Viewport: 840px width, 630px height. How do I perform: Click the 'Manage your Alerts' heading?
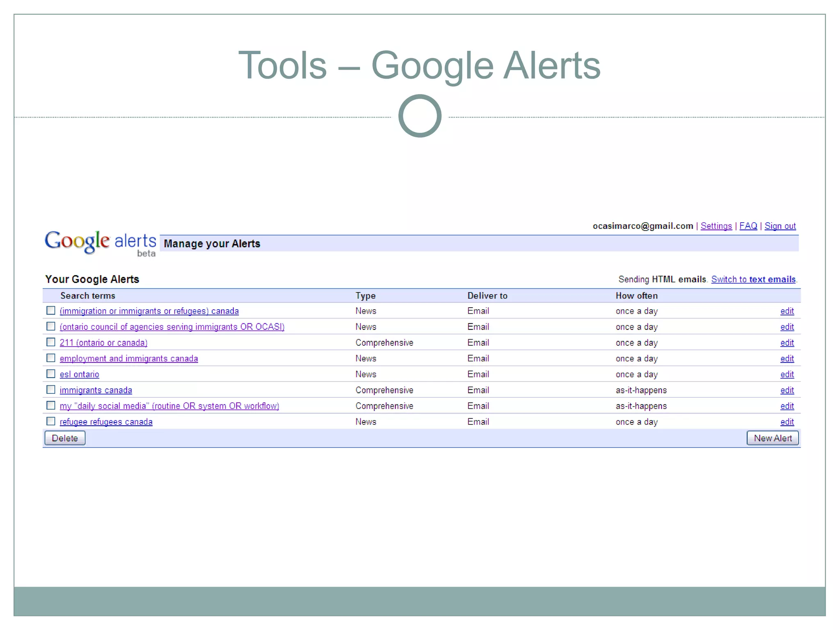pos(212,244)
